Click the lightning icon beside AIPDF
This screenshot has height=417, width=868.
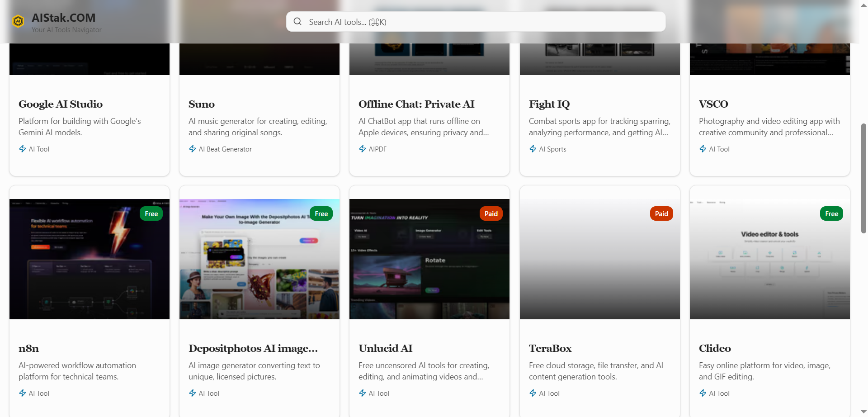[363, 149]
